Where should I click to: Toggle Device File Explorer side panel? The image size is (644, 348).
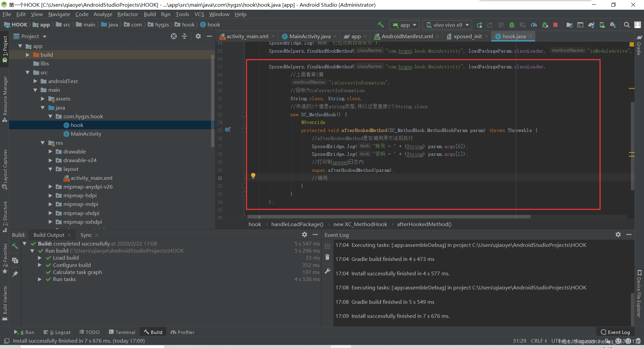(639, 293)
